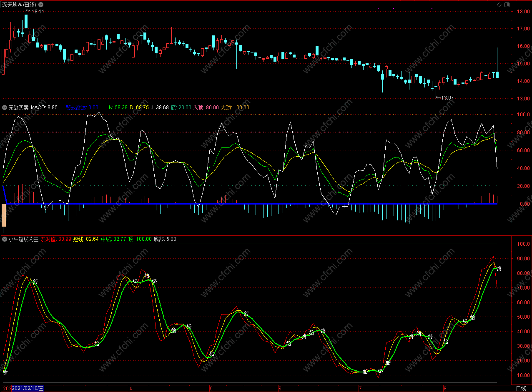Screen dimensions: 532x392
Task: Click the 底: 20.00 label
Action: point(181,107)
